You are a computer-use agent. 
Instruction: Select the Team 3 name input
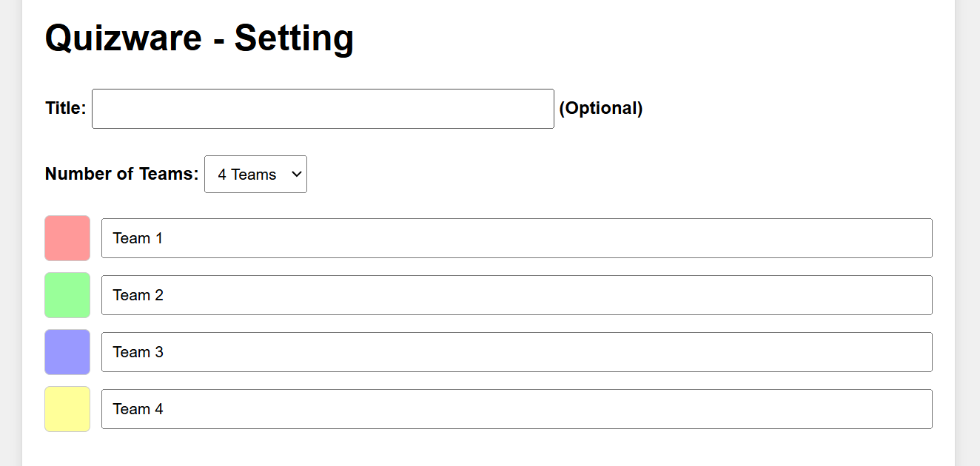click(x=517, y=352)
